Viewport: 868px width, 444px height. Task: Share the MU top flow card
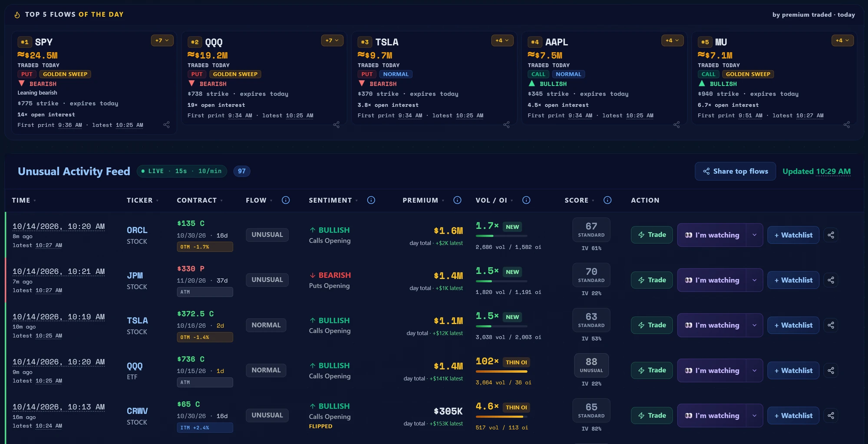pyautogui.click(x=847, y=125)
